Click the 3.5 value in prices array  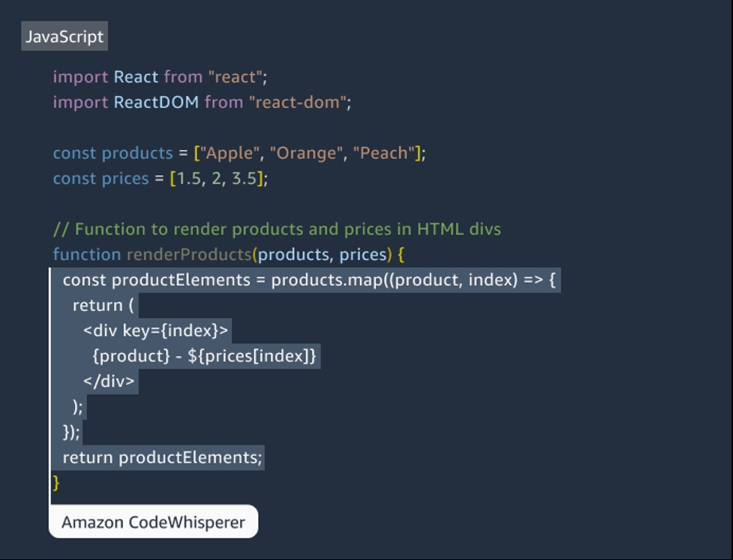[245, 178]
